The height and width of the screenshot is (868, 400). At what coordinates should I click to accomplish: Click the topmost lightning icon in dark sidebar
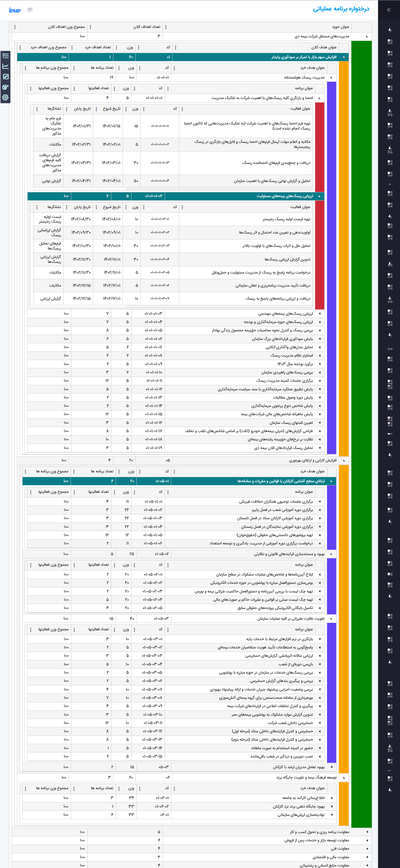pyautogui.click(x=390, y=30)
